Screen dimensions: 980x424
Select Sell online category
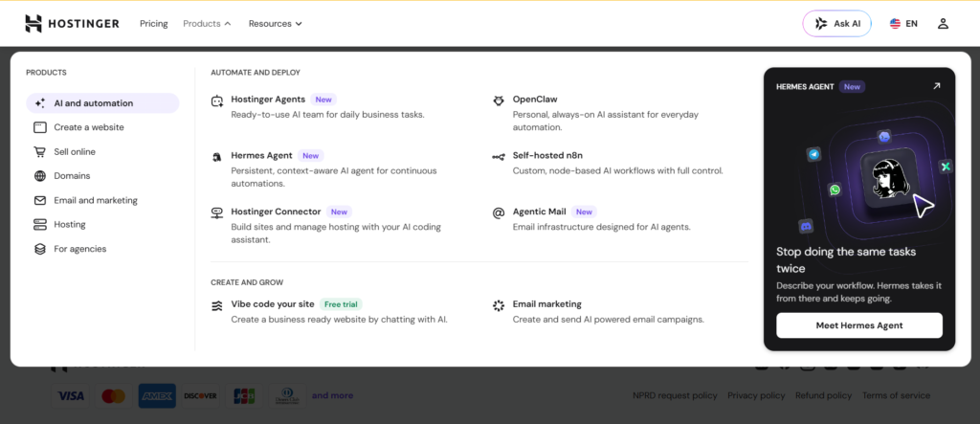[102, 152]
